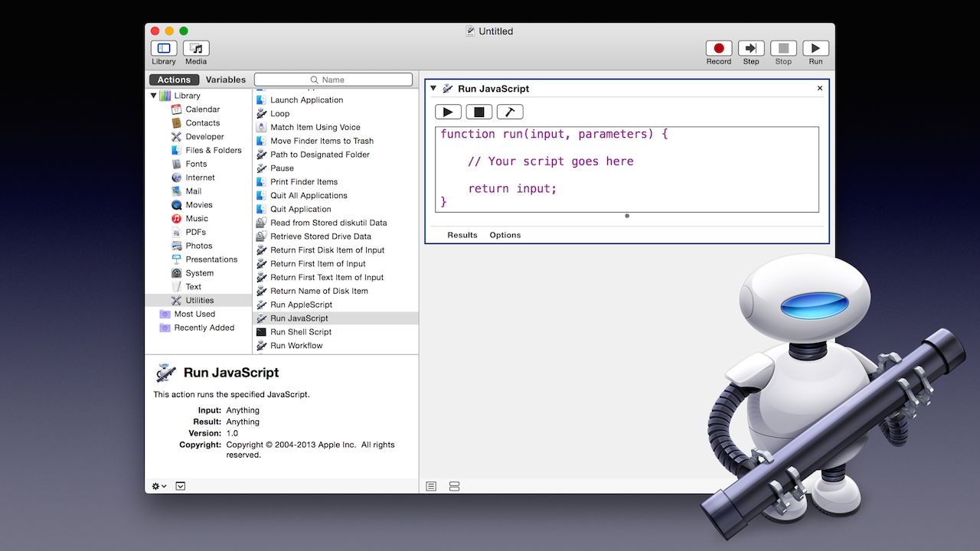Click the editor resize handle dot
This screenshot has width=980, height=551.
pos(627,216)
